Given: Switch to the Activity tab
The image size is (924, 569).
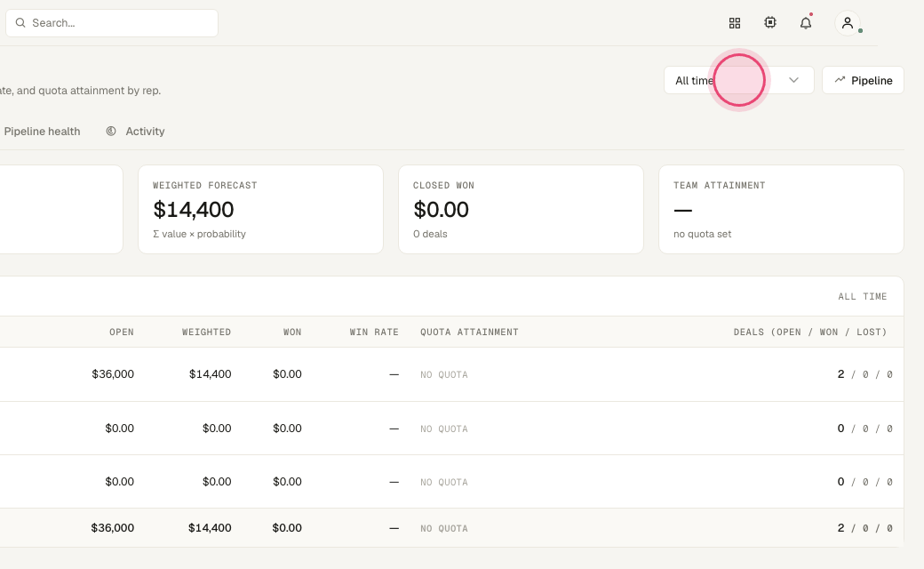Looking at the screenshot, I should pyautogui.click(x=136, y=131).
